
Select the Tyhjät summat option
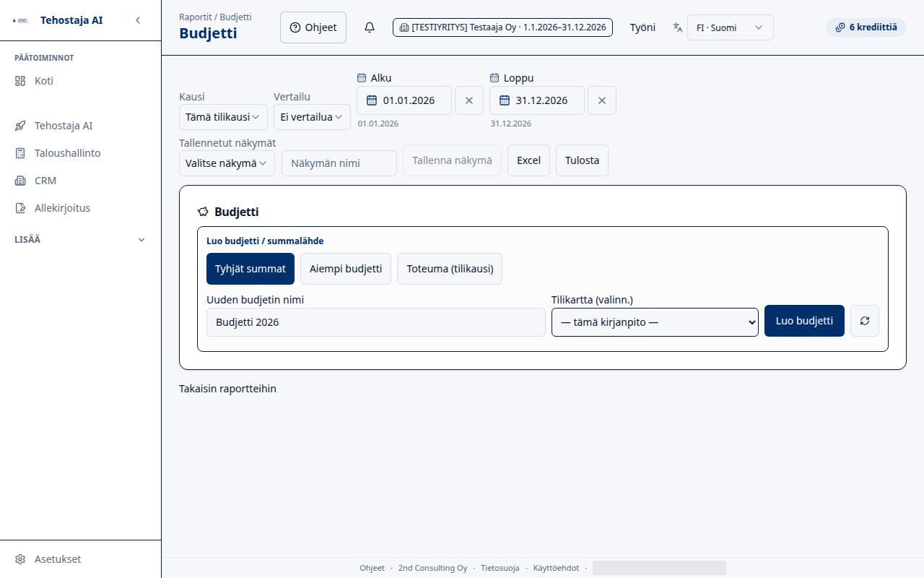pos(250,269)
